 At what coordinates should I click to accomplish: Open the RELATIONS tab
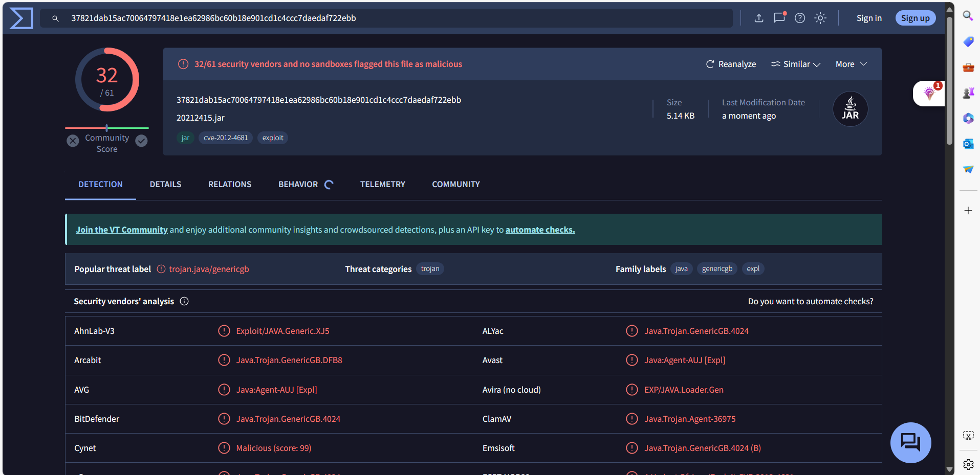click(x=230, y=185)
